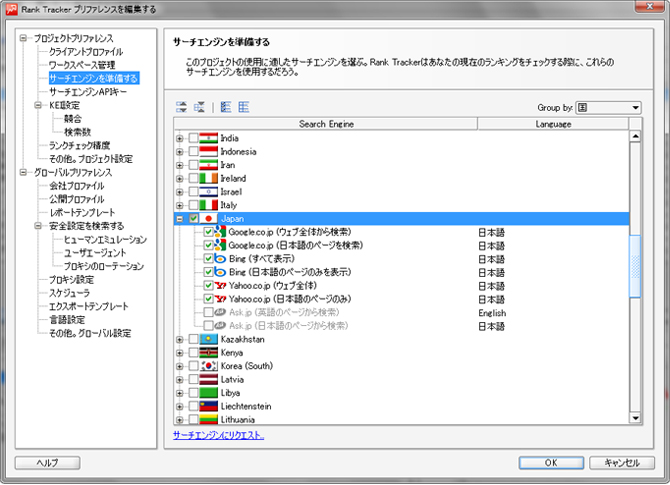Click the Search Engine column header
Image resolution: width=670 pixels, height=485 pixels.
click(x=326, y=124)
